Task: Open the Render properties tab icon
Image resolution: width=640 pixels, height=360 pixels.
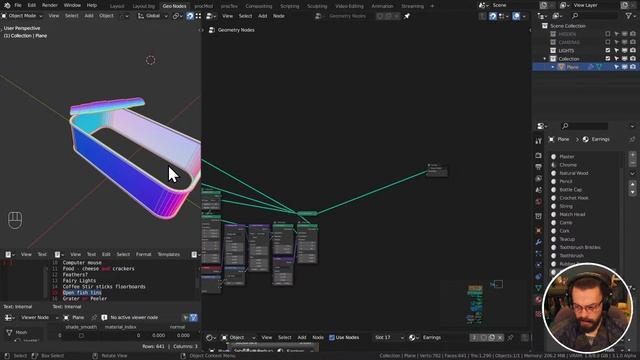Action: point(538,156)
